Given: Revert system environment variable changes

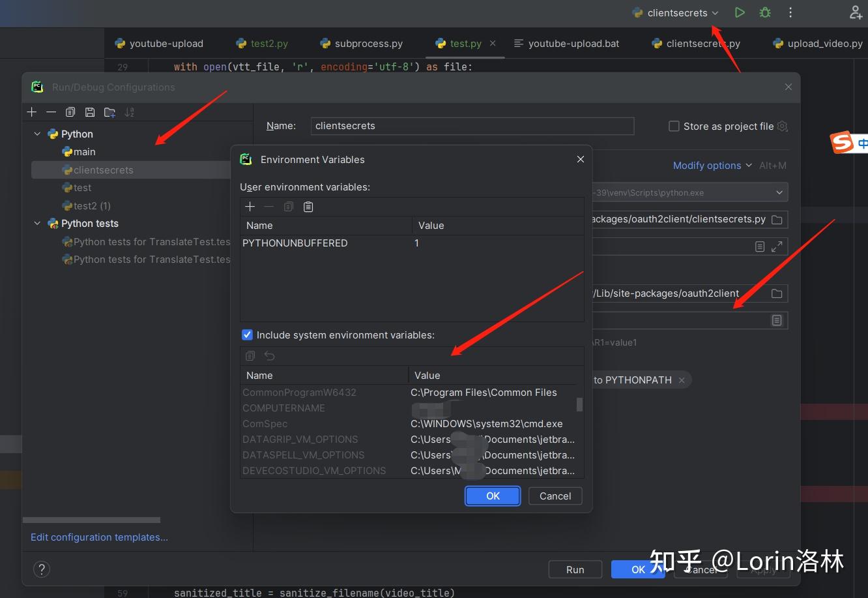Looking at the screenshot, I should [x=270, y=356].
